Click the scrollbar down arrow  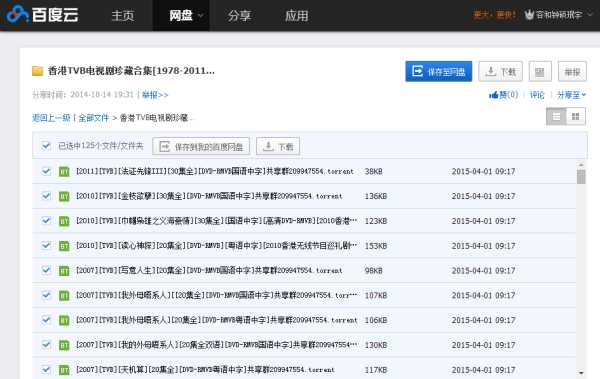581,372
